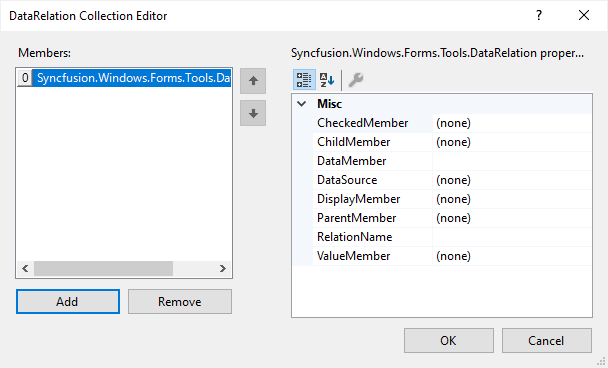This screenshot has height=368, width=608.
Task: Sort properties alphabetically
Action: 327,80
